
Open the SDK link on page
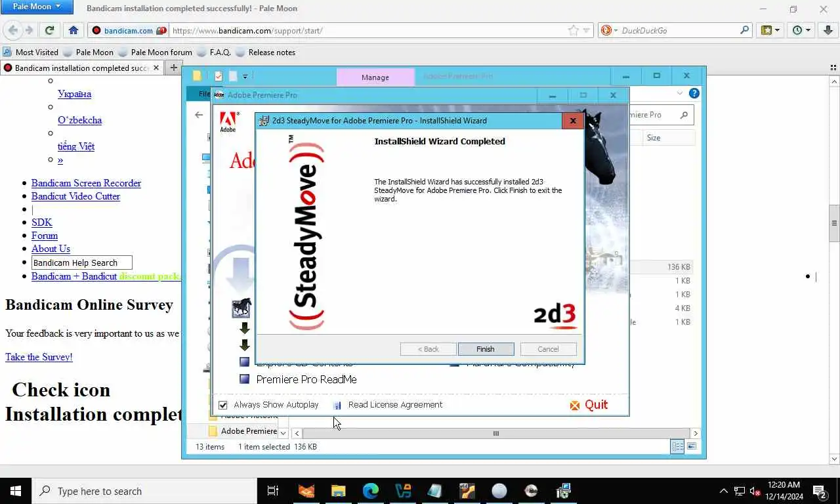point(41,222)
